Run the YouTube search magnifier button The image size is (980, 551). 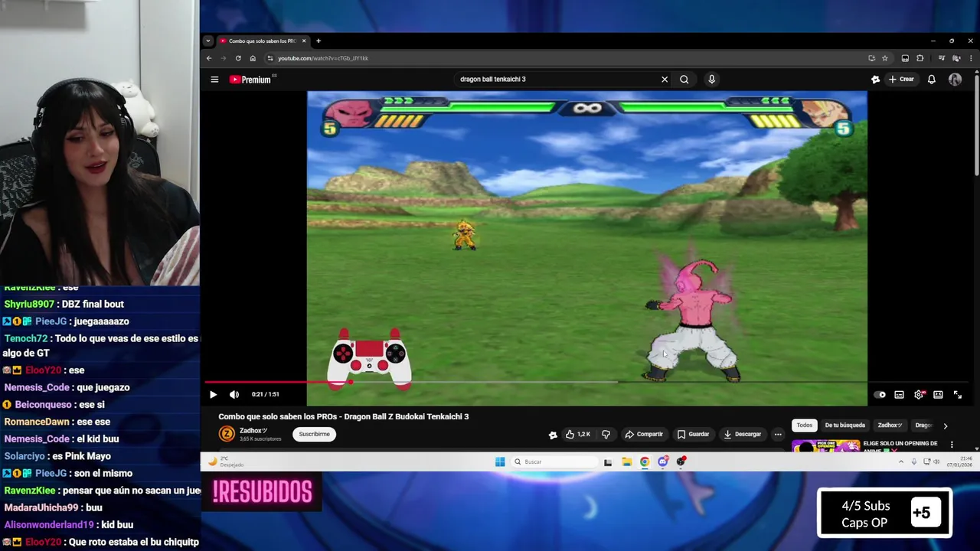pyautogui.click(x=684, y=79)
